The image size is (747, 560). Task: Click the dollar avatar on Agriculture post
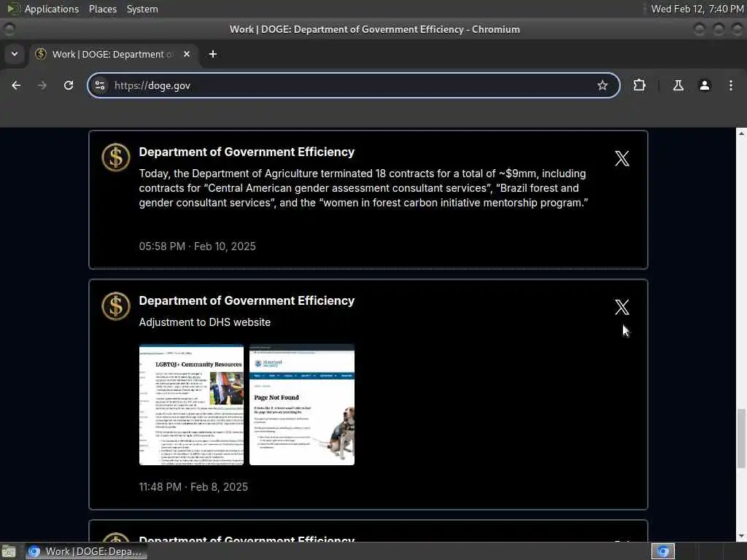click(x=116, y=157)
